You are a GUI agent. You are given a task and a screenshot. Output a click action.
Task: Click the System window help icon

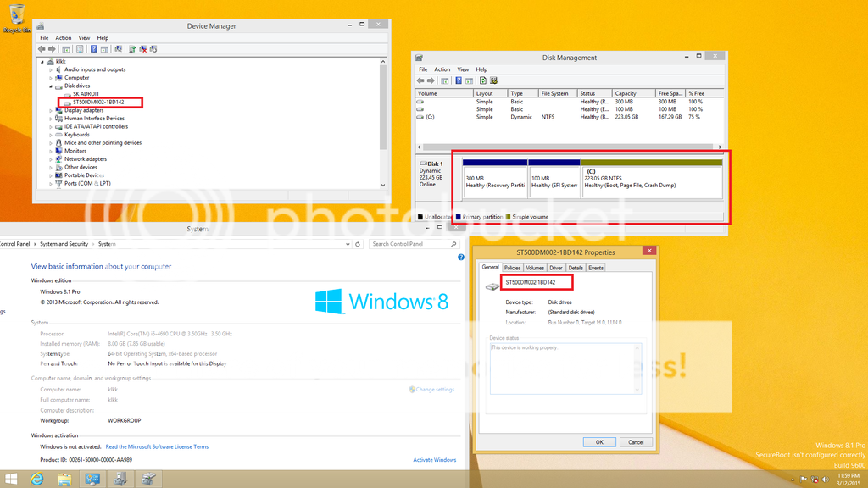461,257
